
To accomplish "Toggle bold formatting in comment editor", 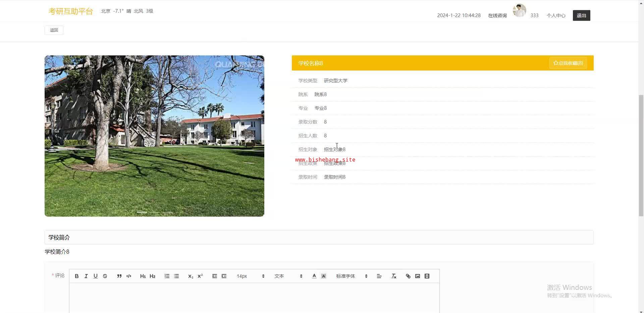I will point(77,276).
